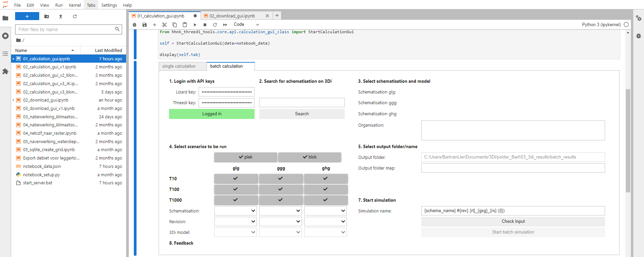The image size is (644, 257).
Task: Paste cells from clipboard
Action: pos(185,24)
